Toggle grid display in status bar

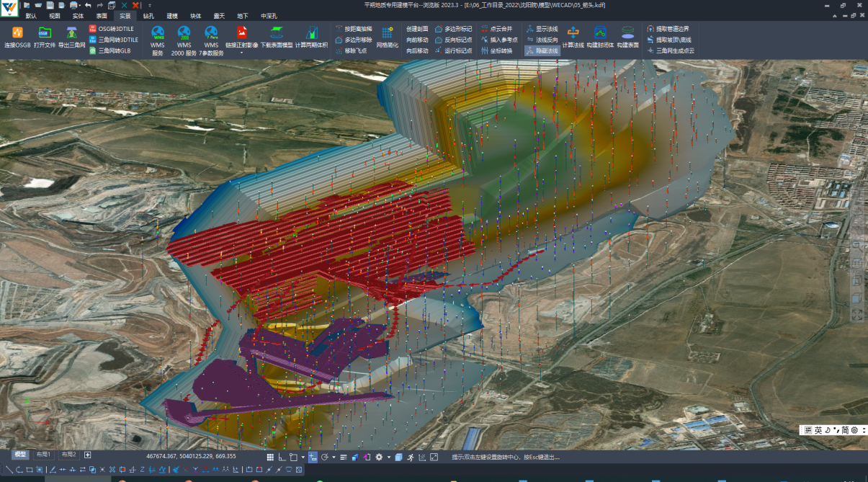pyautogui.click(x=270, y=457)
